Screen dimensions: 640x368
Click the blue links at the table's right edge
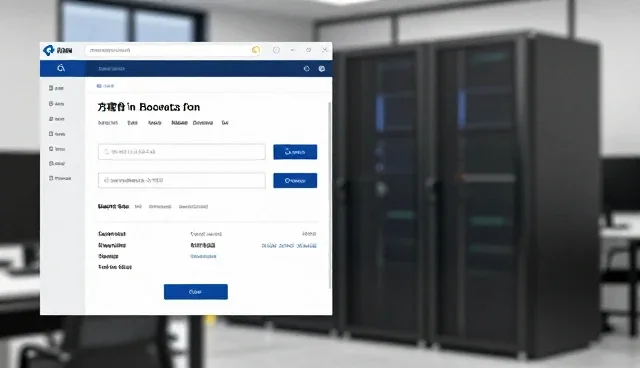tap(289, 246)
